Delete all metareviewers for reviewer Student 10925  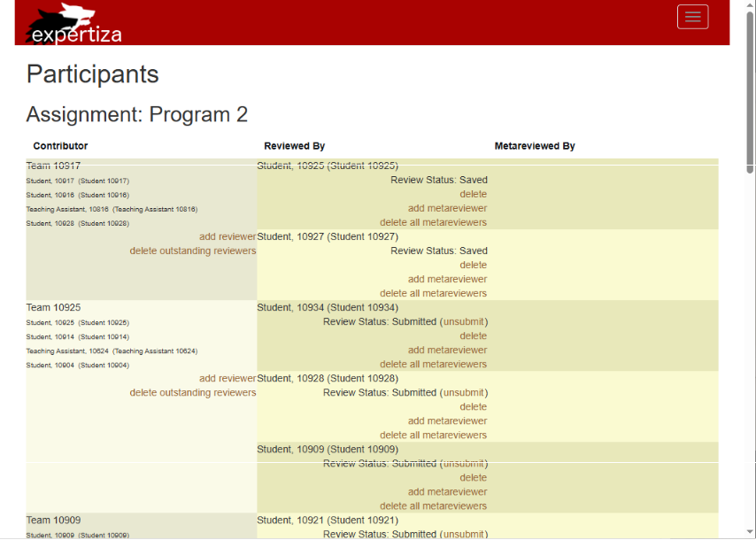[x=433, y=222]
